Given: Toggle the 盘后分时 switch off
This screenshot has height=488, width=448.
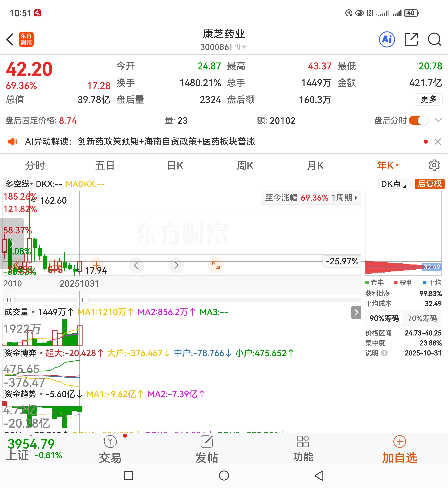Looking at the screenshot, I should pos(418,120).
